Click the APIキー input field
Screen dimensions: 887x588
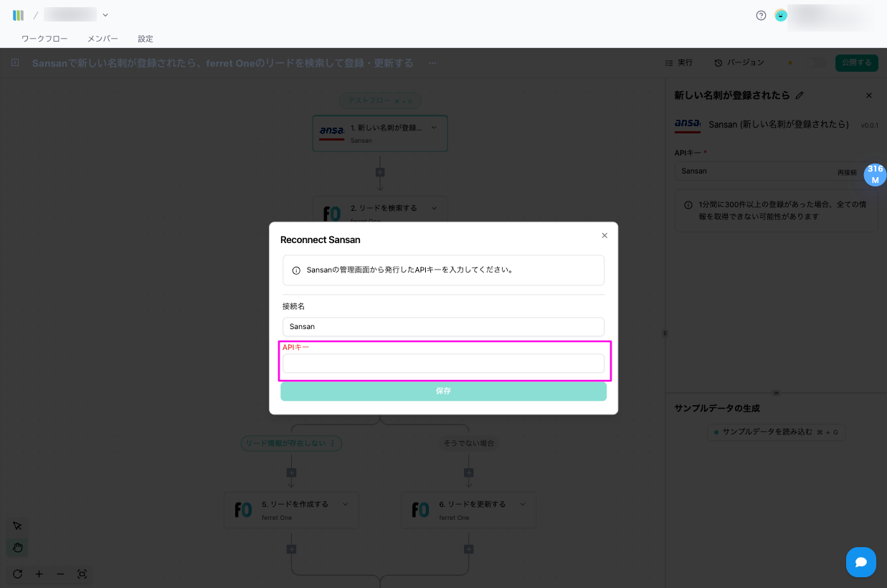[x=443, y=364]
